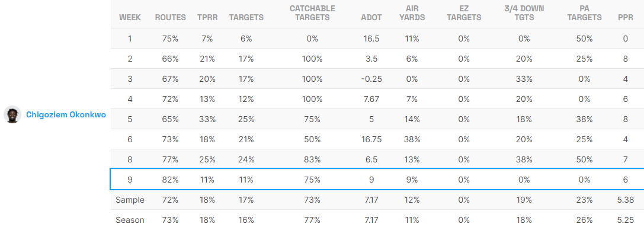Sort by the AIR YARDS header
The height and width of the screenshot is (227, 644).
[x=411, y=13]
